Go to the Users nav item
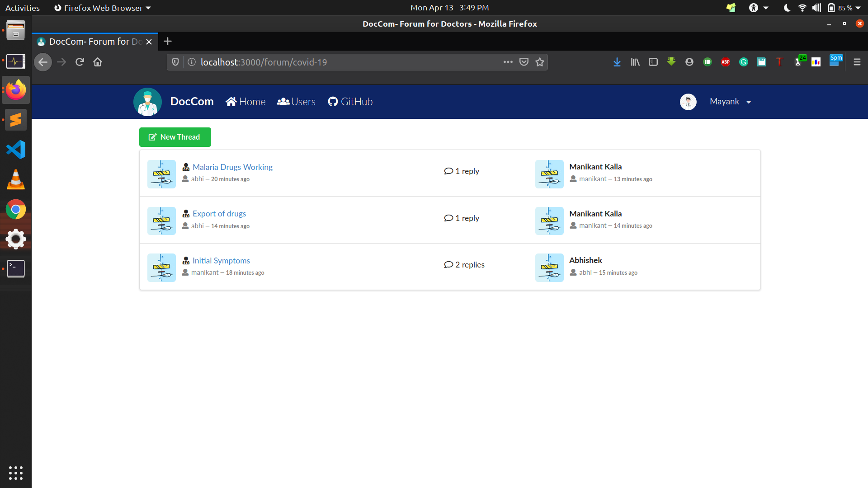This screenshot has width=868, height=488. tap(297, 102)
